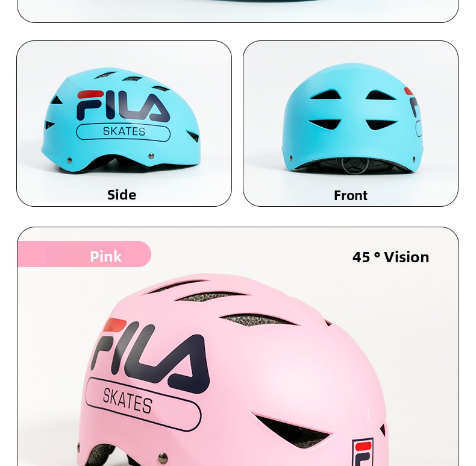
Task: Click the blue helmet front view image
Action: click(x=352, y=119)
